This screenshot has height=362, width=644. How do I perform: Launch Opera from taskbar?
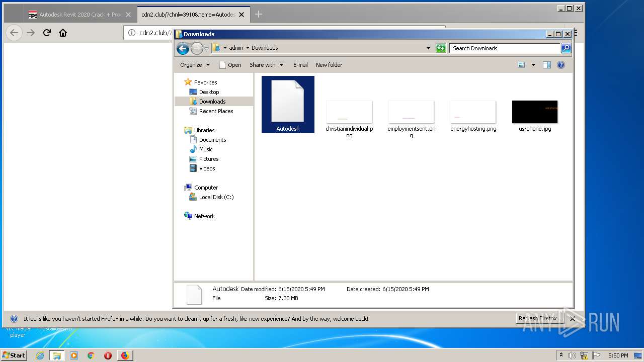tap(108, 355)
